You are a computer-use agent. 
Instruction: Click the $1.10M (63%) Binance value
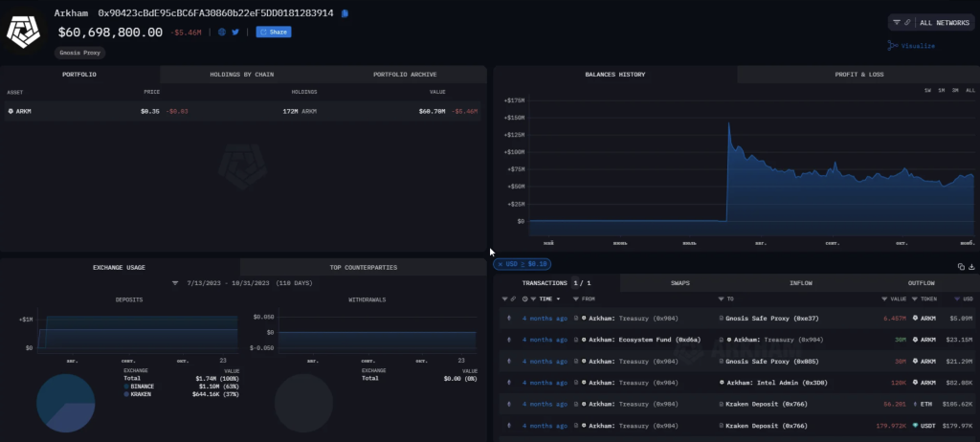218,387
